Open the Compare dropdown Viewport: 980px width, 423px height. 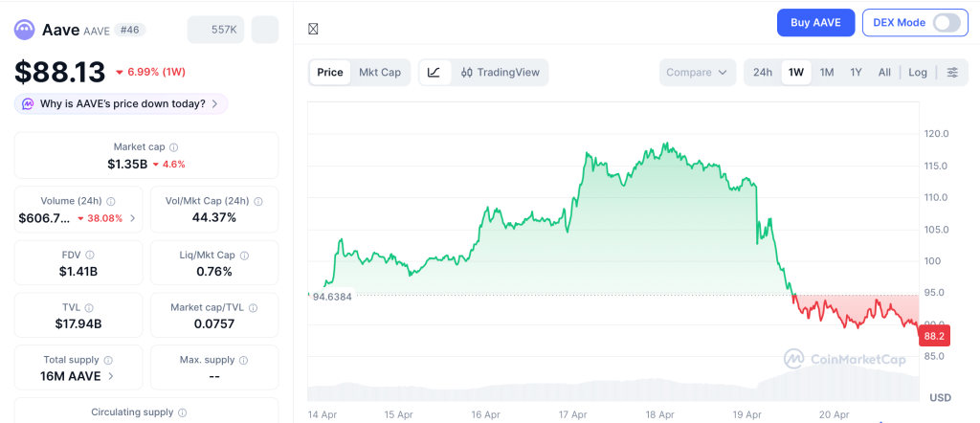click(x=698, y=73)
